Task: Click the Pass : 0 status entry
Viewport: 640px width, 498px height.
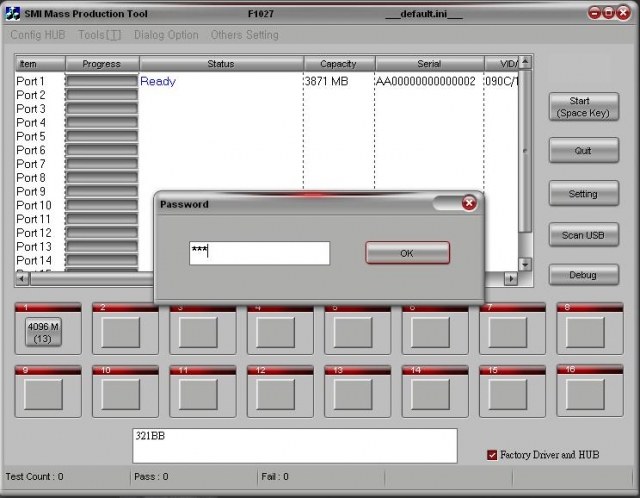Action: tap(151, 476)
